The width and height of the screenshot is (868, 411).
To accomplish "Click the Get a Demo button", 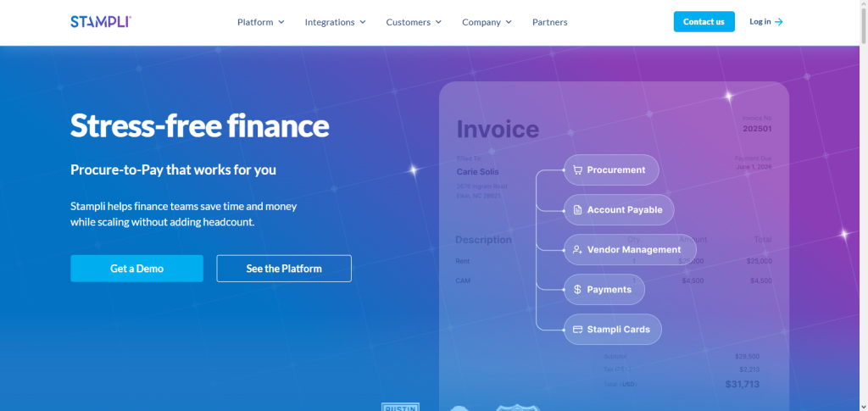I will pos(136,269).
